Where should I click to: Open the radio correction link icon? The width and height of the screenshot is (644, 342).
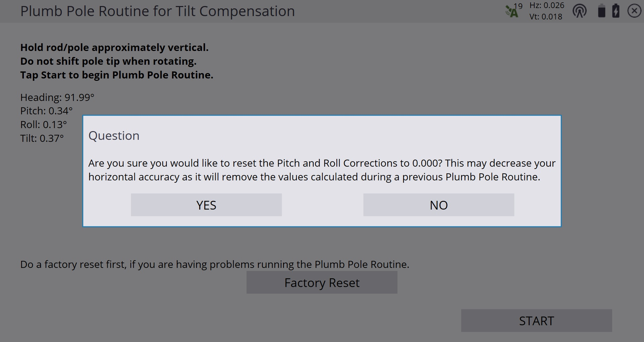(x=579, y=11)
